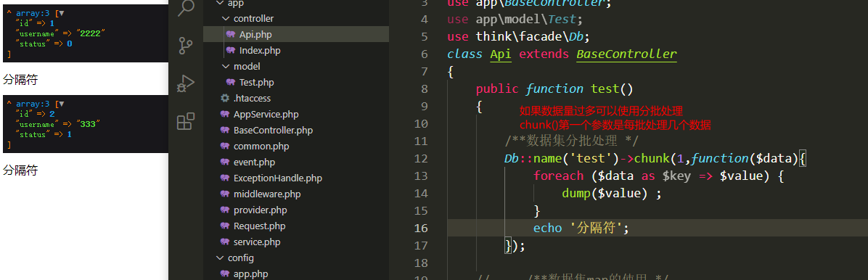Open the Search view in activity bar

[186, 7]
